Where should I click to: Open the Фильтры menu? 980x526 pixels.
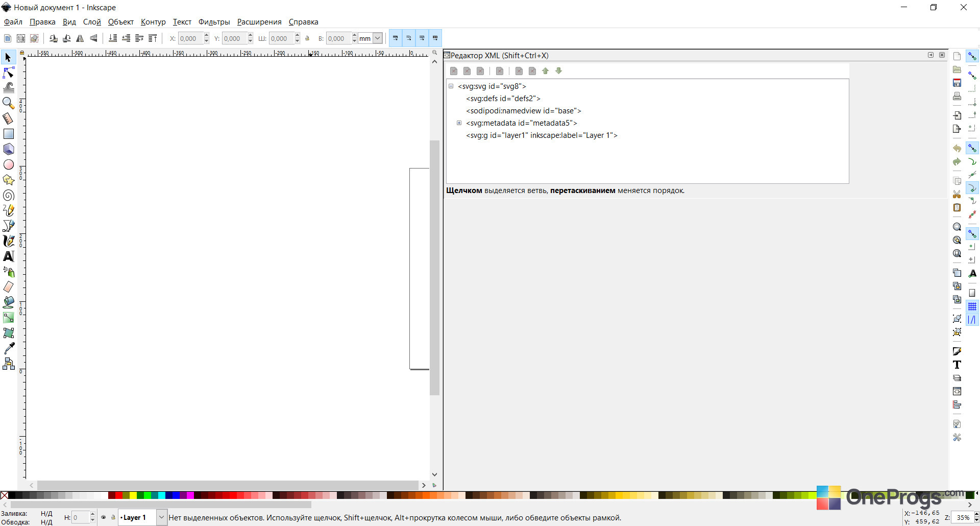pos(214,22)
